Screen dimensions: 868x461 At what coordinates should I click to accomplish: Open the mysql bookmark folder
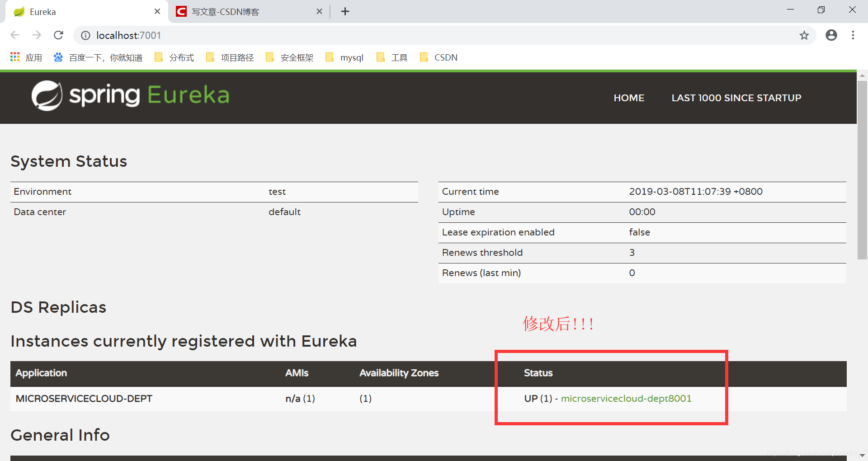[x=344, y=57]
